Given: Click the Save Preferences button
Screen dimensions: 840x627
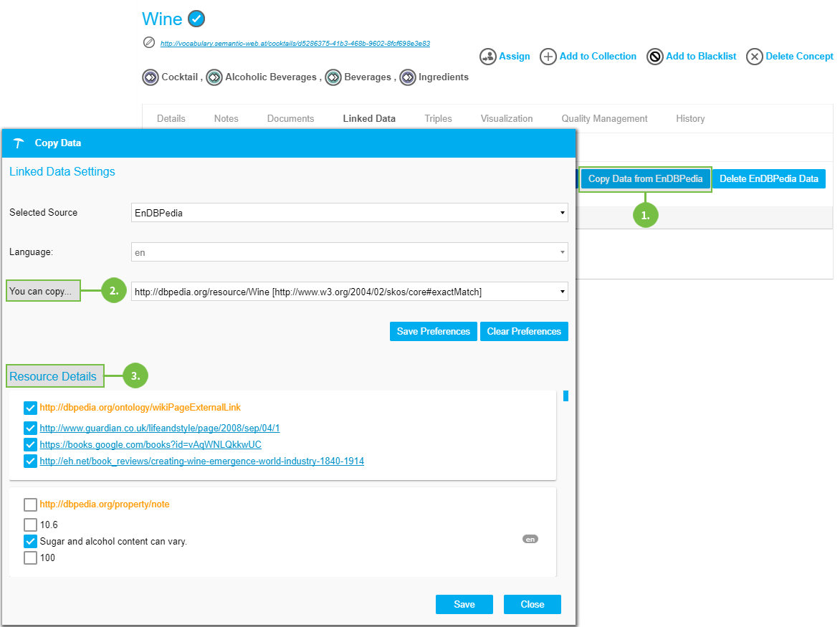Looking at the screenshot, I should pyautogui.click(x=433, y=331).
